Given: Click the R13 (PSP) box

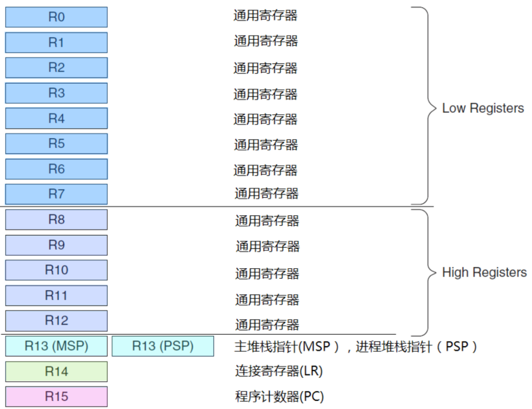Looking at the screenshot, I should 163,346.
